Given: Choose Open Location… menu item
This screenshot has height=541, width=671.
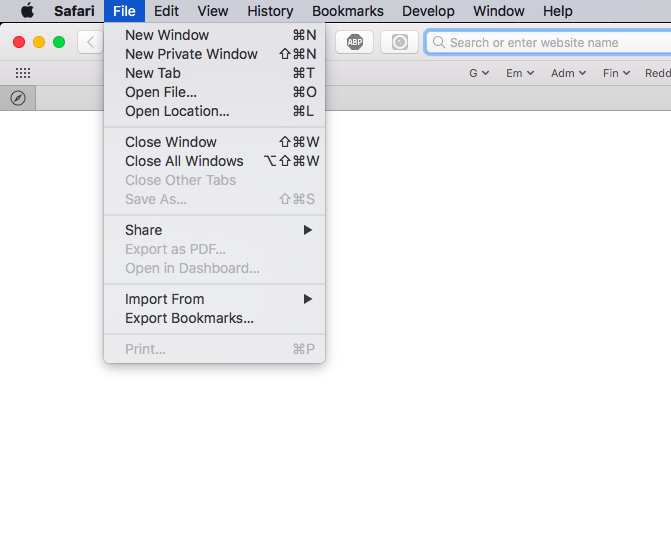Looking at the screenshot, I should pos(214,111).
